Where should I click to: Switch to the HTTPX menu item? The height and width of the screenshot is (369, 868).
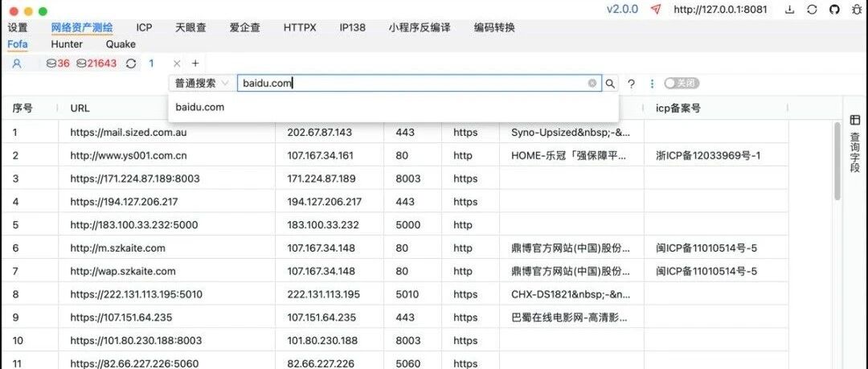[300, 27]
